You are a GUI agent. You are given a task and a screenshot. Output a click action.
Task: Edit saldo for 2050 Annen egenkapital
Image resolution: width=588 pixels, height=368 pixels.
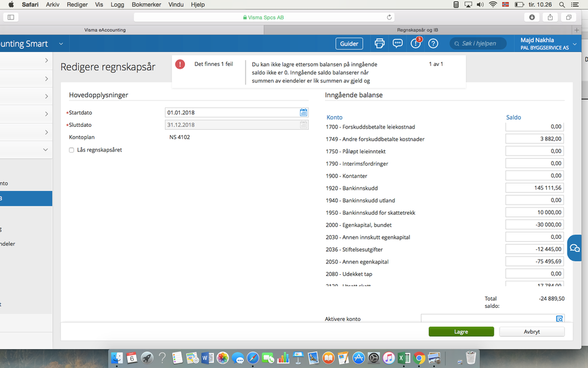[x=534, y=261]
